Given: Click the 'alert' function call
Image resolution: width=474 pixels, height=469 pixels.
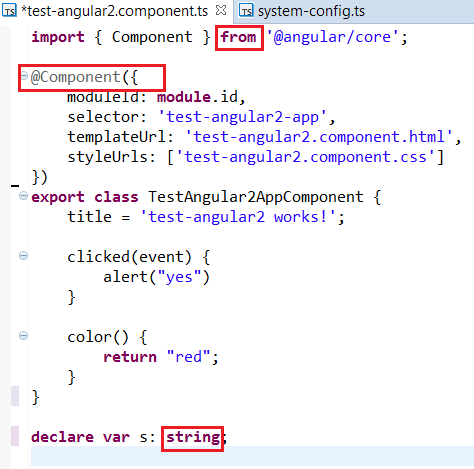Looking at the screenshot, I should (x=125, y=277).
